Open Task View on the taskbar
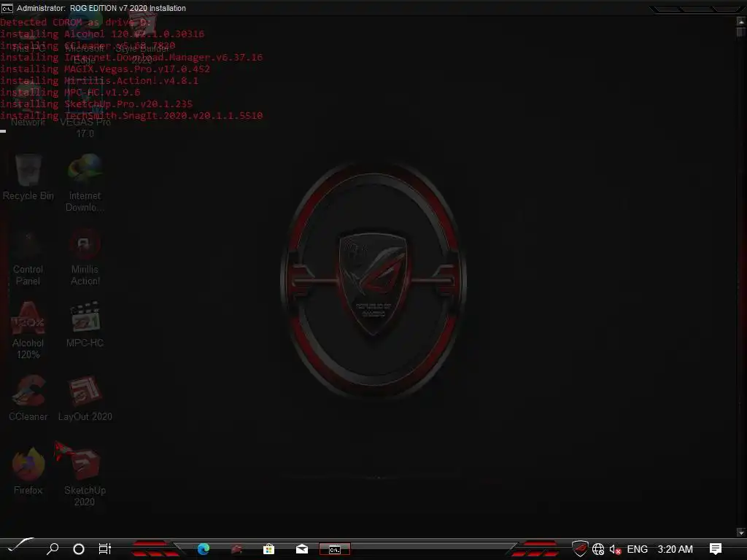This screenshot has height=560, width=747. [105, 549]
